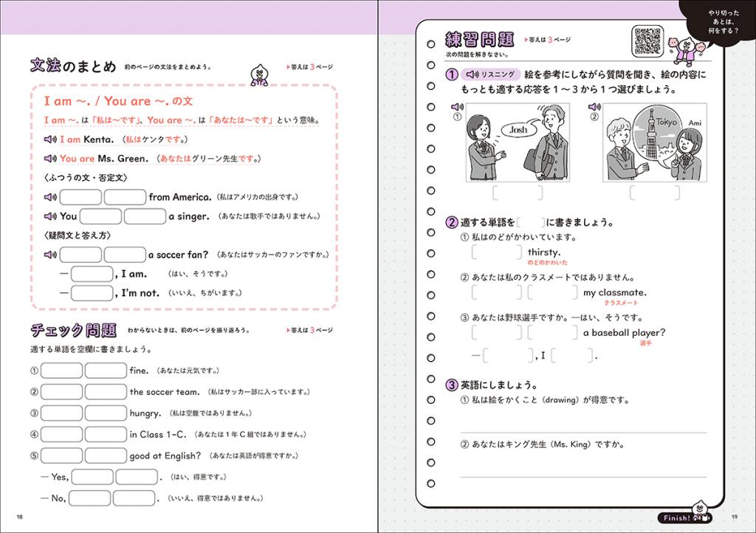Click the "I am ～. / You are ～. の文" title

[119, 100]
